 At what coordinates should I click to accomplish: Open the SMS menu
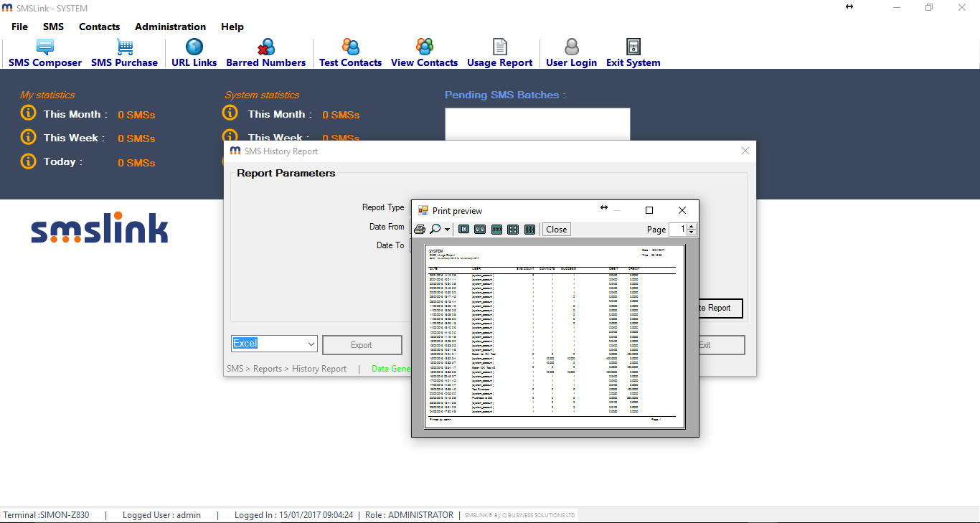coord(53,27)
